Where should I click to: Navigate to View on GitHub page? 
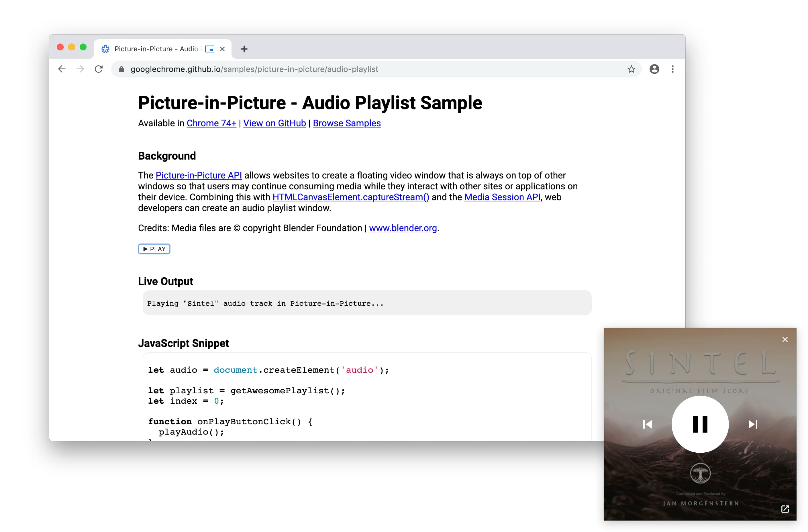(x=275, y=123)
